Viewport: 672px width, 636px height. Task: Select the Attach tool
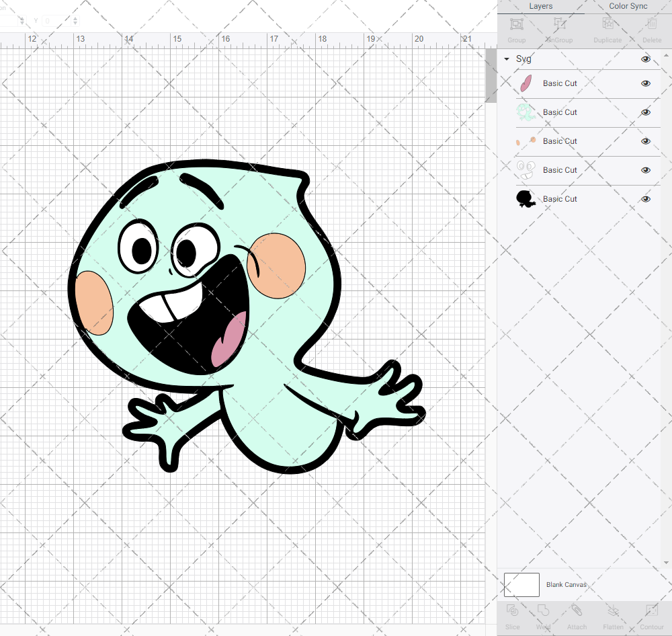577,610
